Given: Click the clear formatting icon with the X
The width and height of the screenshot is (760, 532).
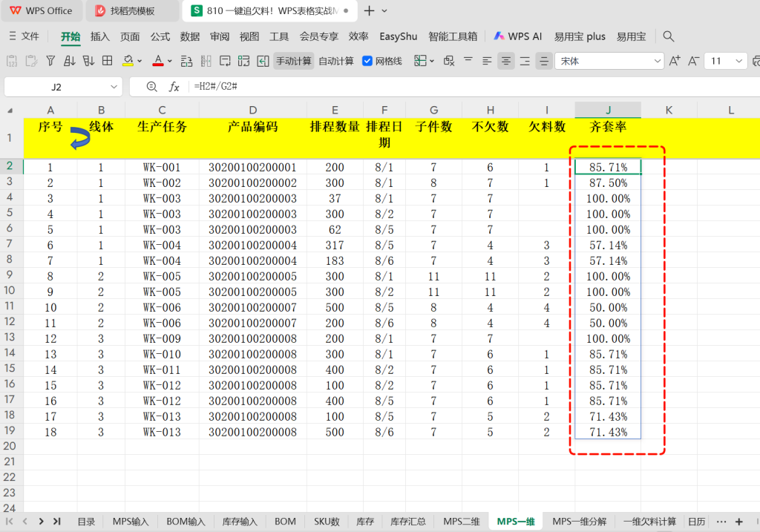Looking at the screenshot, I should [449, 61].
